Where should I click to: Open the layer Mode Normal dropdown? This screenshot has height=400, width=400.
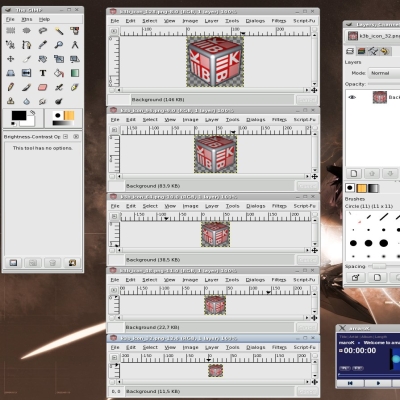383,73
